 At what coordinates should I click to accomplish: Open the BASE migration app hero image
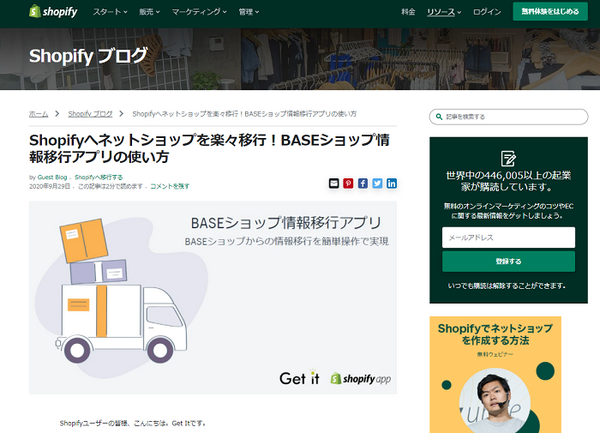pos(213,298)
